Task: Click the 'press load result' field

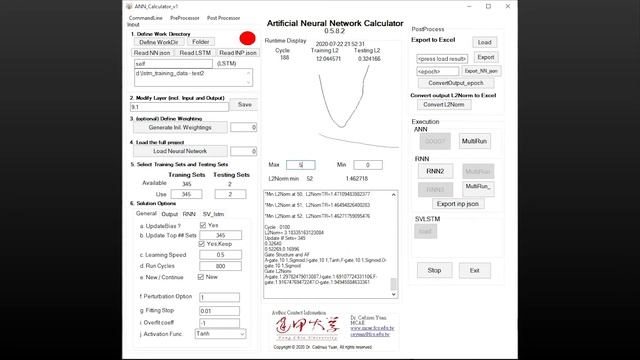Action: (x=442, y=59)
